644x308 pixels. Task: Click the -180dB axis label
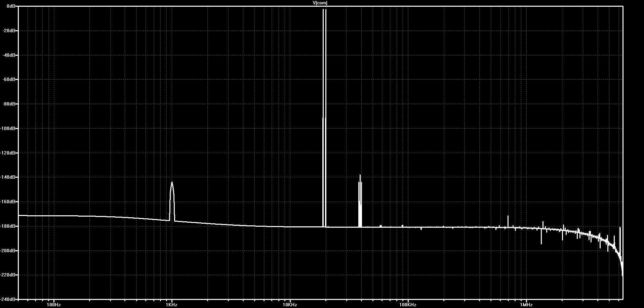pyautogui.click(x=8, y=226)
